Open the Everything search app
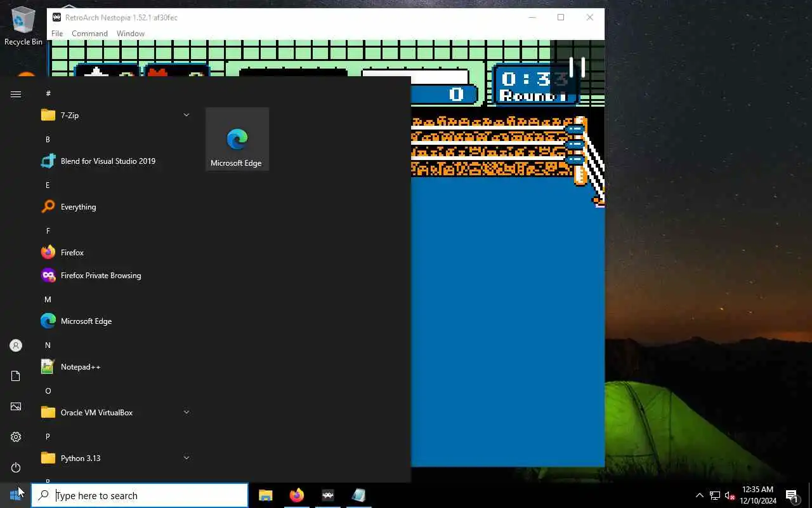Image resolution: width=812 pixels, height=508 pixels. pos(114,207)
